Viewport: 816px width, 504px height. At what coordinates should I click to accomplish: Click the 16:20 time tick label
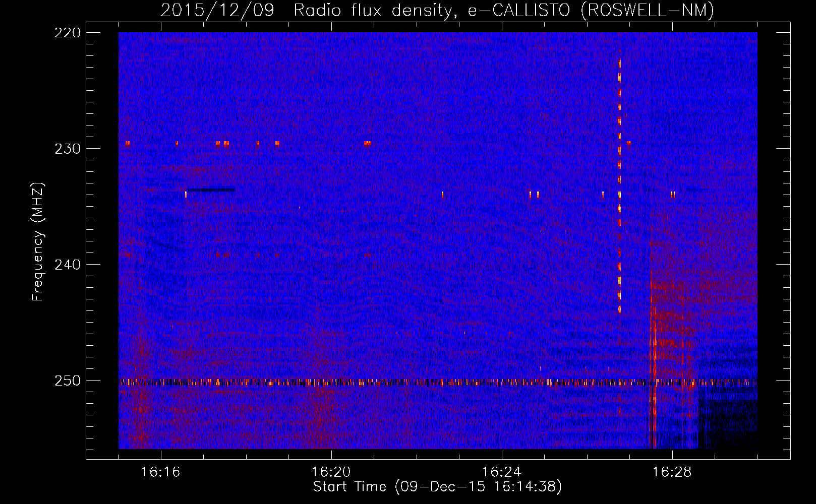[331, 472]
